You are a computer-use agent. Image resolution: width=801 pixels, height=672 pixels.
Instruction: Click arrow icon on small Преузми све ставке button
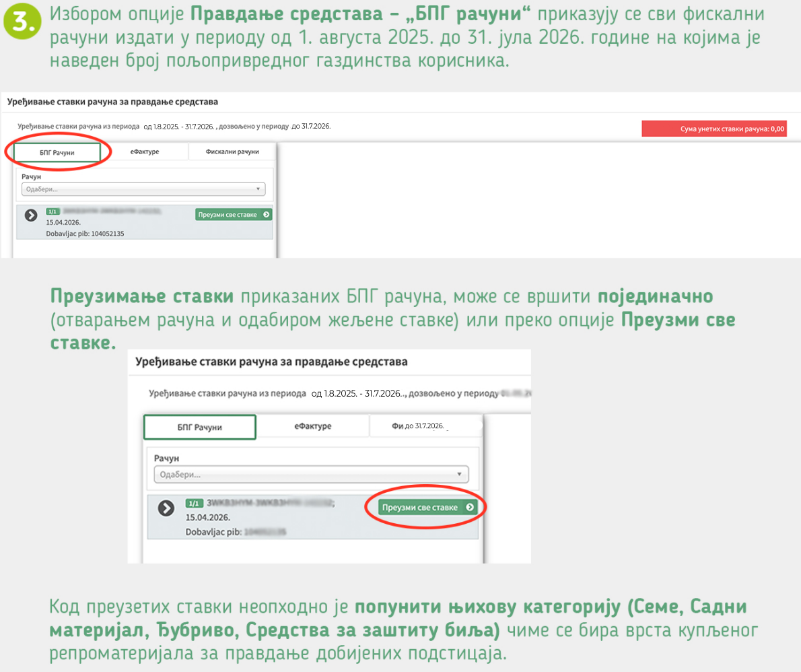[266, 215]
